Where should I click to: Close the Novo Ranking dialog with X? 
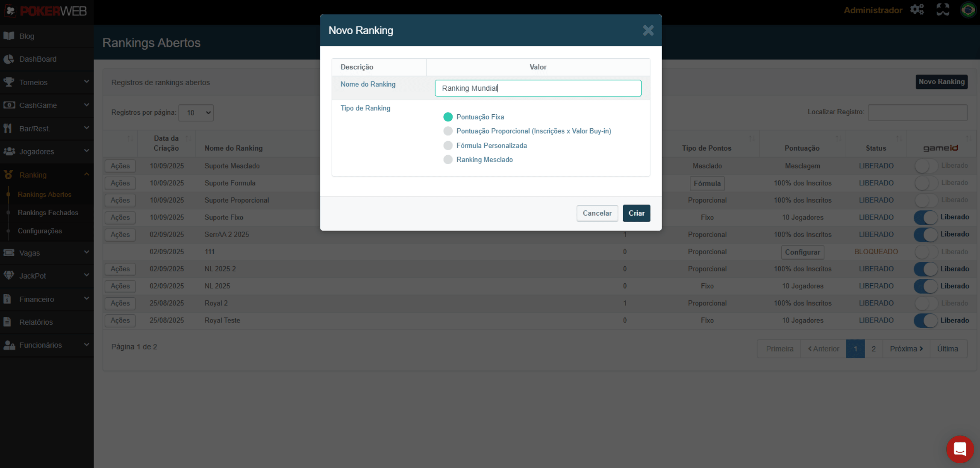point(648,30)
